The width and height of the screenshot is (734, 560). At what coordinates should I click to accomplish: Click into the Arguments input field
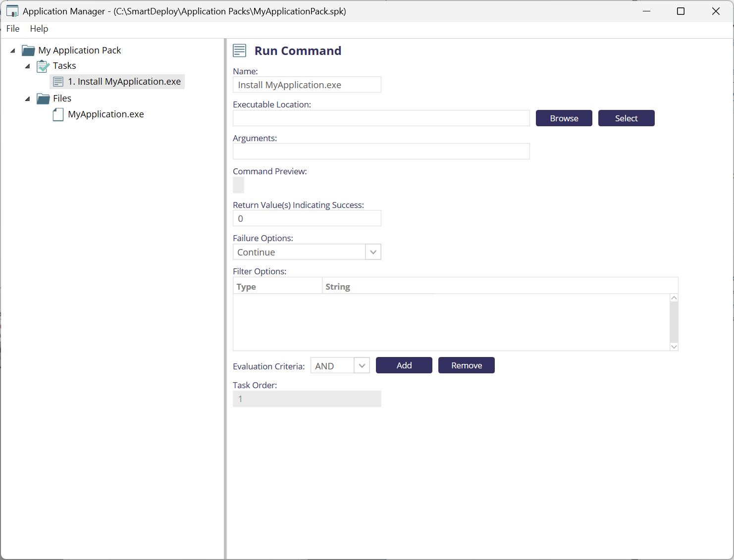381,152
